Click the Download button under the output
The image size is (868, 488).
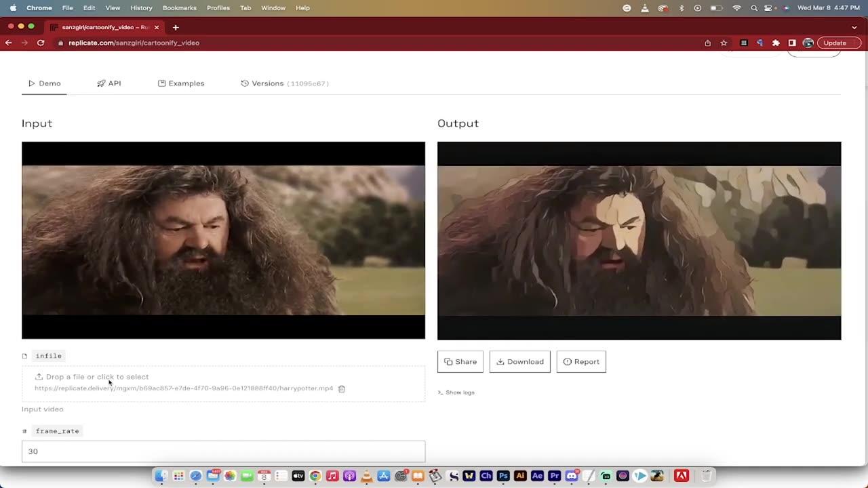point(520,362)
